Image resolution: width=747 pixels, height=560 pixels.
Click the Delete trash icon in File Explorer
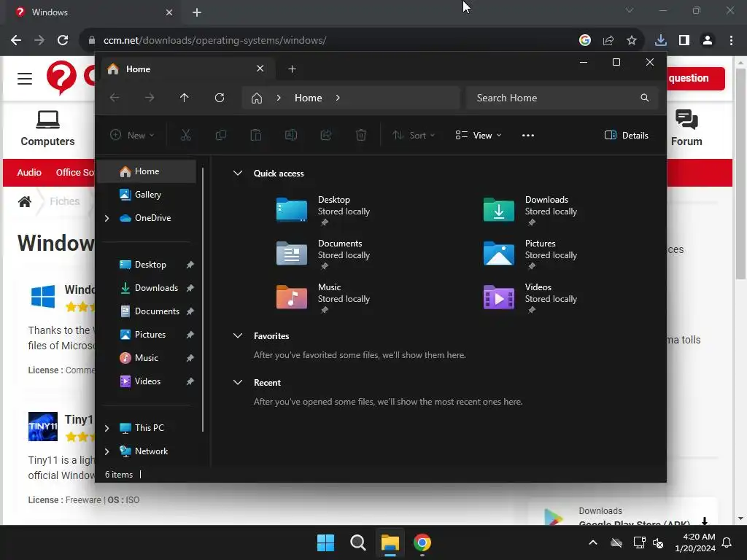tap(361, 135)
